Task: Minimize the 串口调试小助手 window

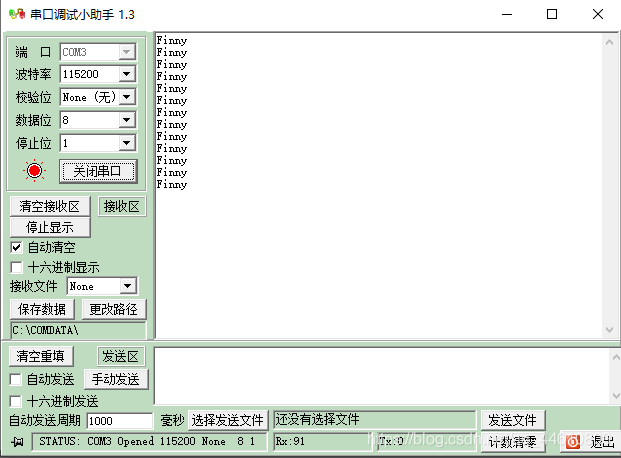Action: click(x=507, y=15)
